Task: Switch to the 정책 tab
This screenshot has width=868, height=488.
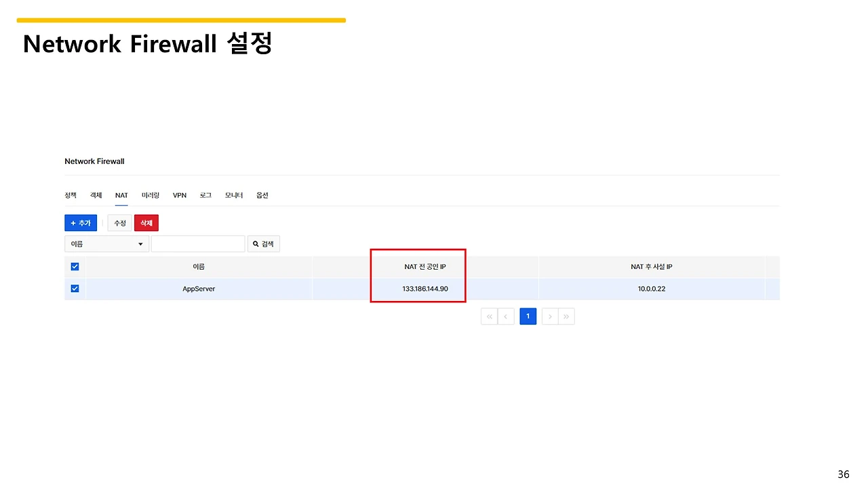Action: [x=70, y=195]
